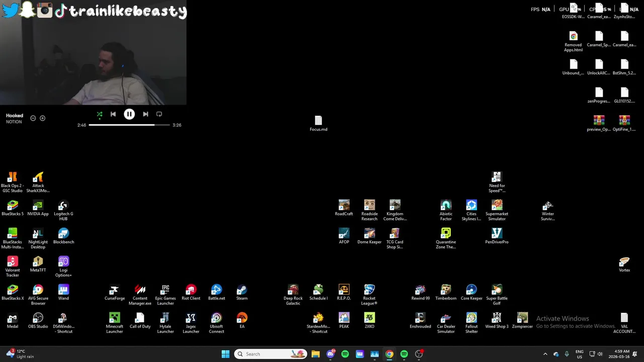Select the NVIDIA App desktop icon

38,208
